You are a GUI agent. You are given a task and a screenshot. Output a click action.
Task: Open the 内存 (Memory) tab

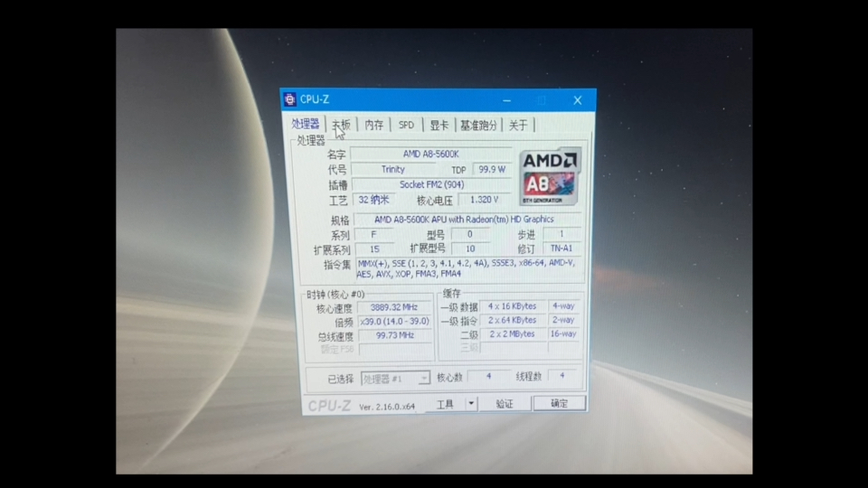point(373,125)
